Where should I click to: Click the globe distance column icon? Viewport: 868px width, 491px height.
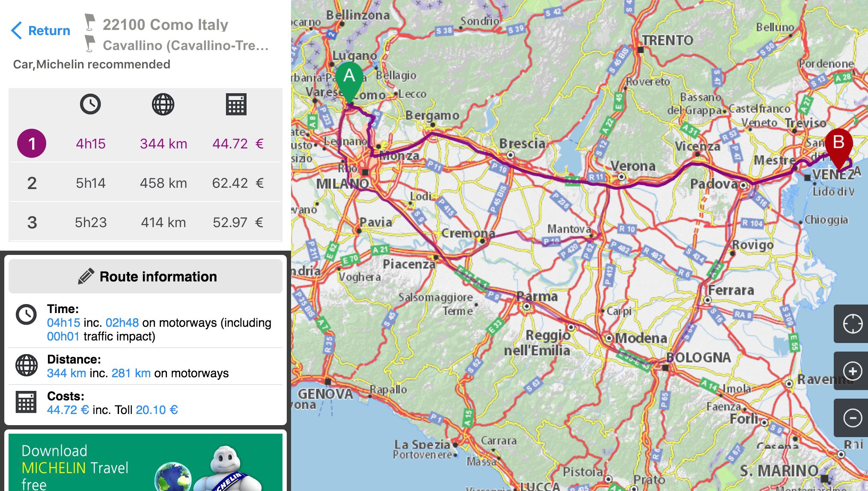coord(163,104)
